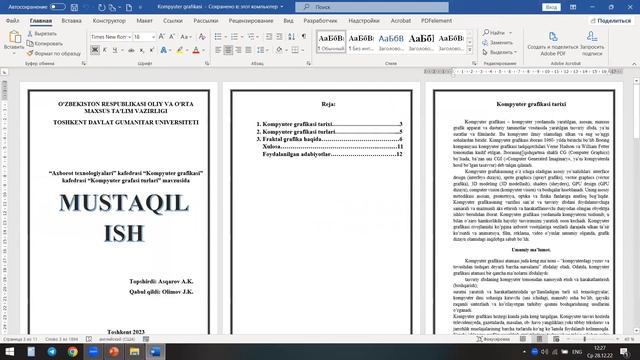Open the Рецензирование tab
Image resolution: width=640 pixels, height=360 pixels.
tap(251, 21)
